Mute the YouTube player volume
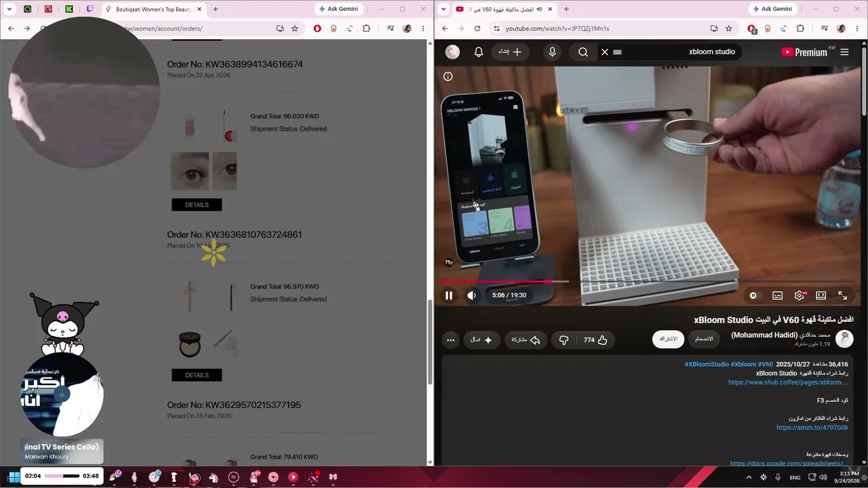This screenshot has height=488, width=868. 471,296
